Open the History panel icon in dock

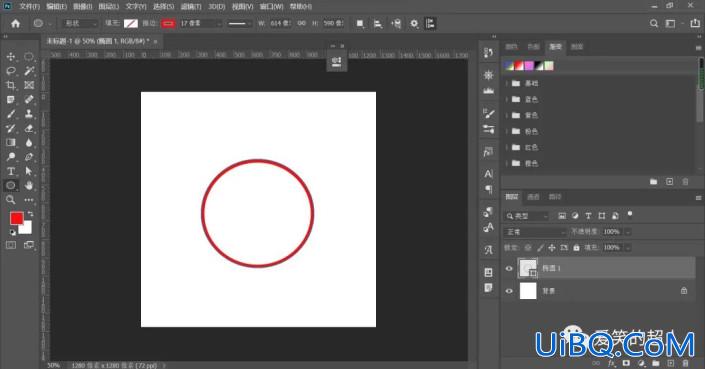[x=488, y=53]
